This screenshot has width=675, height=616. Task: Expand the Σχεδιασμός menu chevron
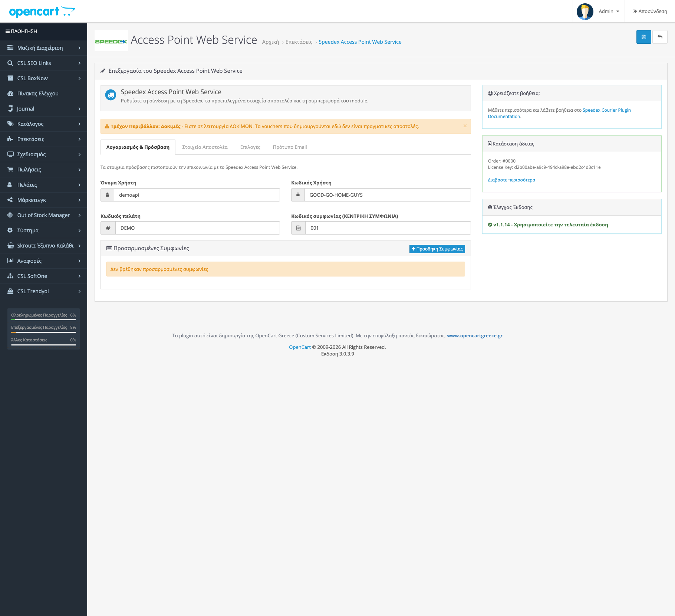[79, 154]
